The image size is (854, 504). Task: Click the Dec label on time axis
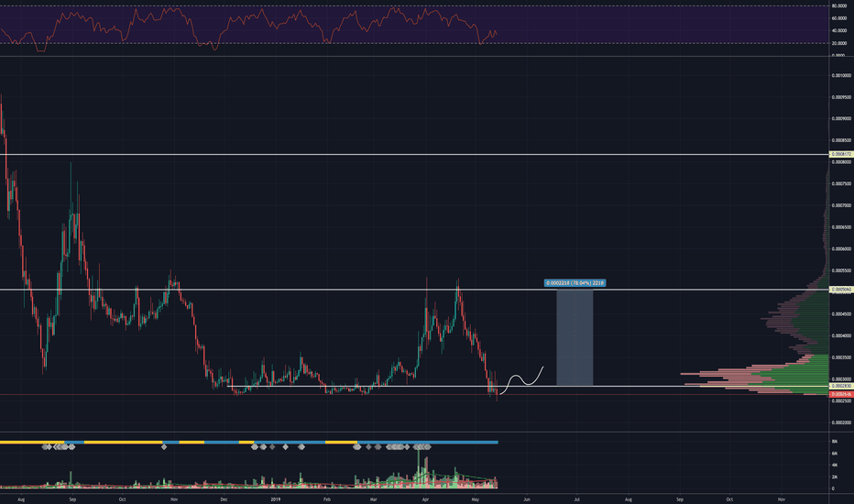(224, 499)
